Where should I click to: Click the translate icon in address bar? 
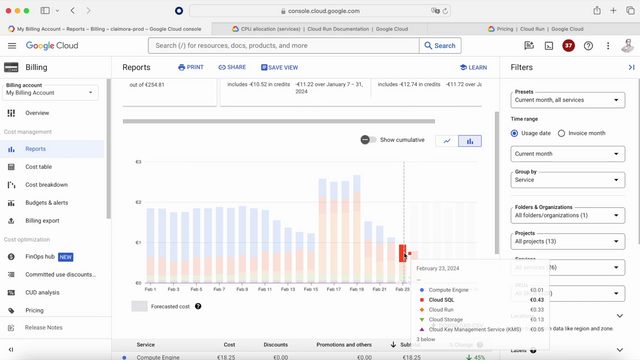(435, 11)
